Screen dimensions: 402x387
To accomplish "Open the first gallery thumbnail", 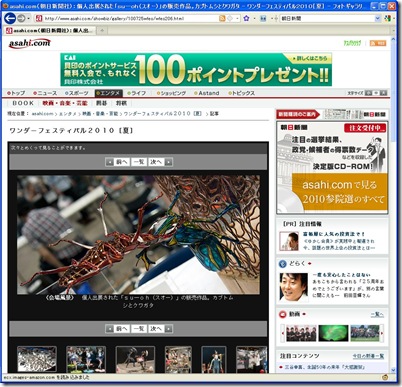I will (x=37, y=359).
